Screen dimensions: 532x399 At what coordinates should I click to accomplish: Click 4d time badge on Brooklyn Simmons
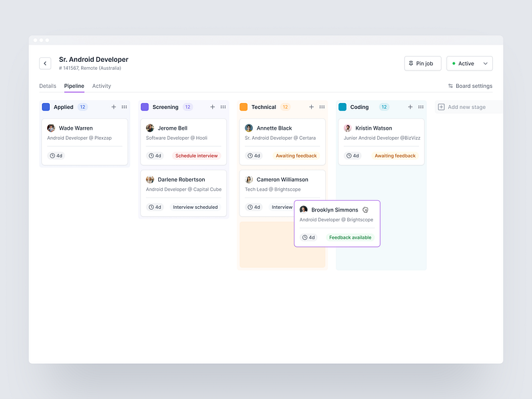tap(309, 237)
